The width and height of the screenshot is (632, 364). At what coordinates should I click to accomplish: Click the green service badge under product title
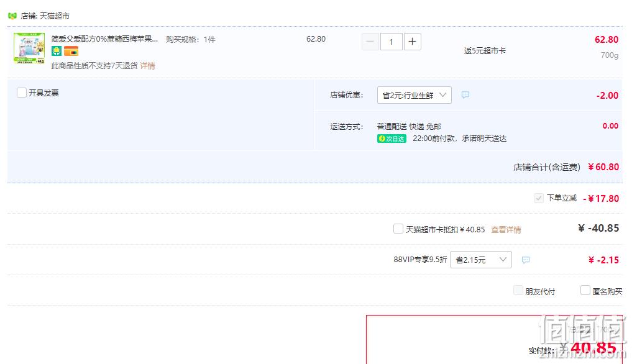pos(57,51)
